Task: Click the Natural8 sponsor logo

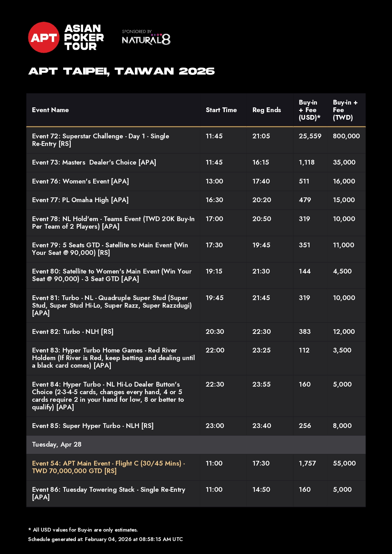Action: (146, 38)
